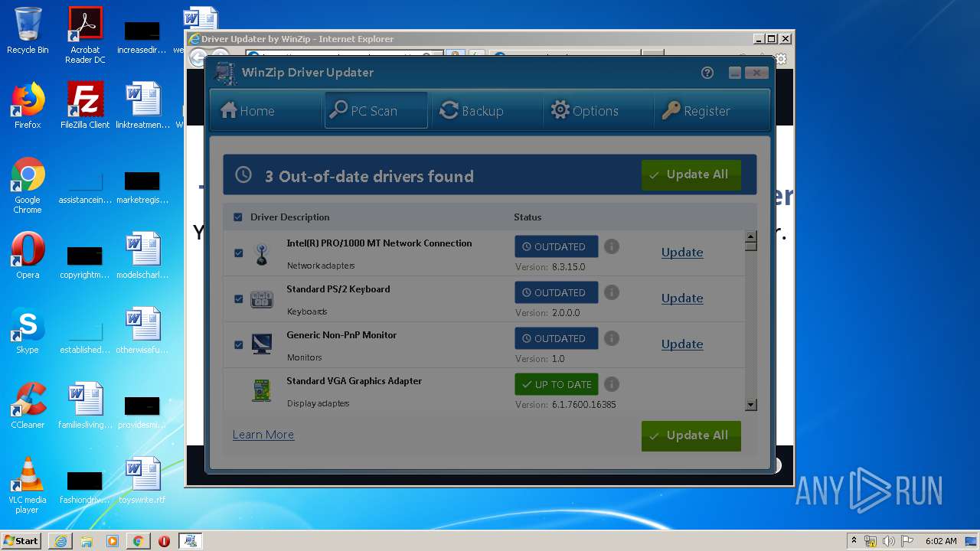Click OUTDATED status for PS/2 Keyboard
Screen dimensions: 980x551
[557, 292]
